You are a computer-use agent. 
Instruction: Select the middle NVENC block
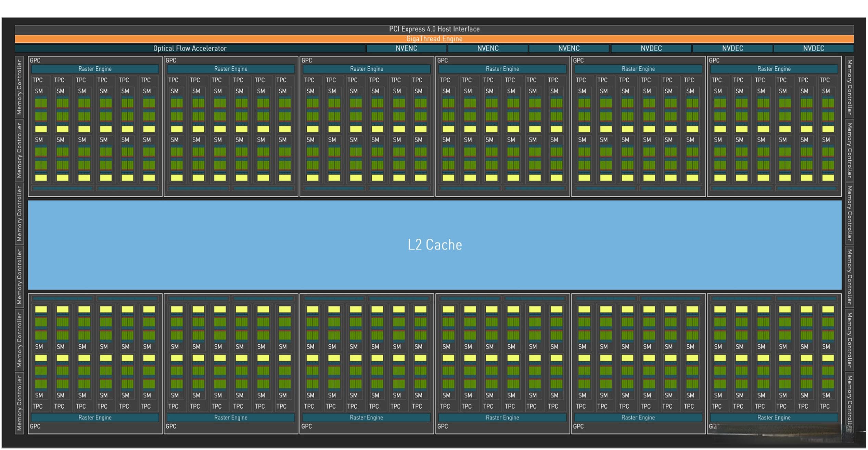point(488,48)
